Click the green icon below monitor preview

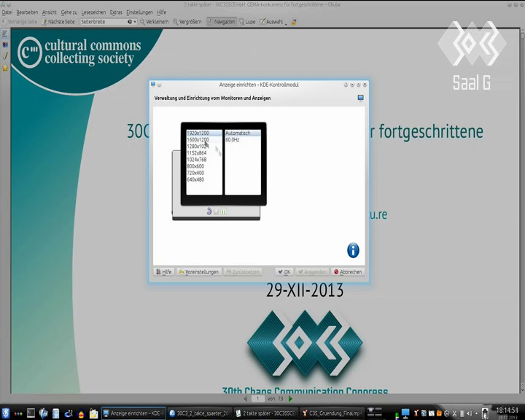pos(224,211)
